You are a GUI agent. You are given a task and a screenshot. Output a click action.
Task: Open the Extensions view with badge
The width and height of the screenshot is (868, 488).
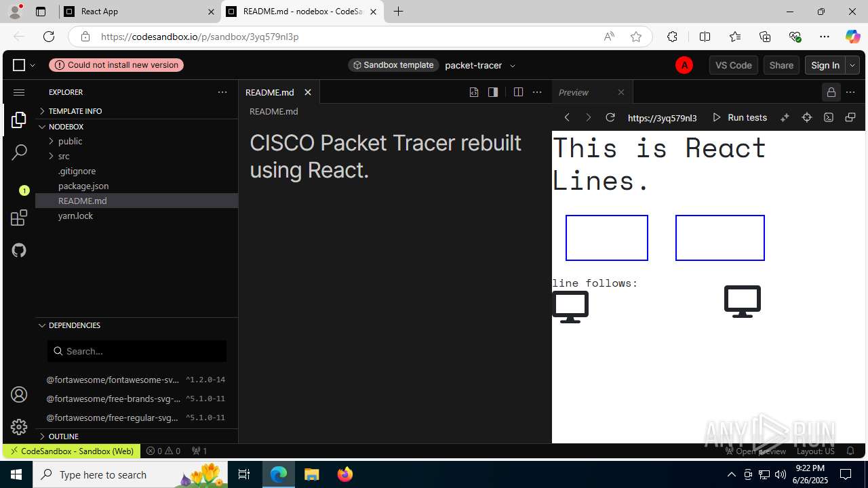[x=19, y=218]
